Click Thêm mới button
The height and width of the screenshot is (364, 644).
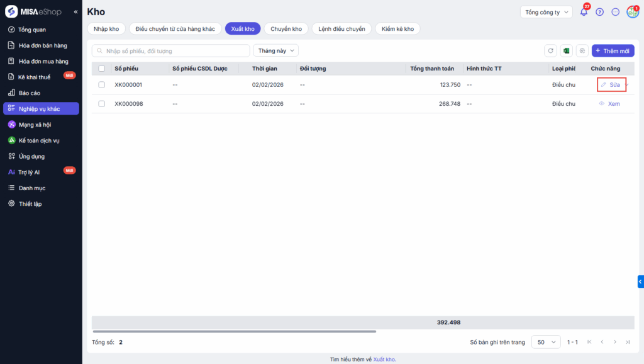point(613,50)
